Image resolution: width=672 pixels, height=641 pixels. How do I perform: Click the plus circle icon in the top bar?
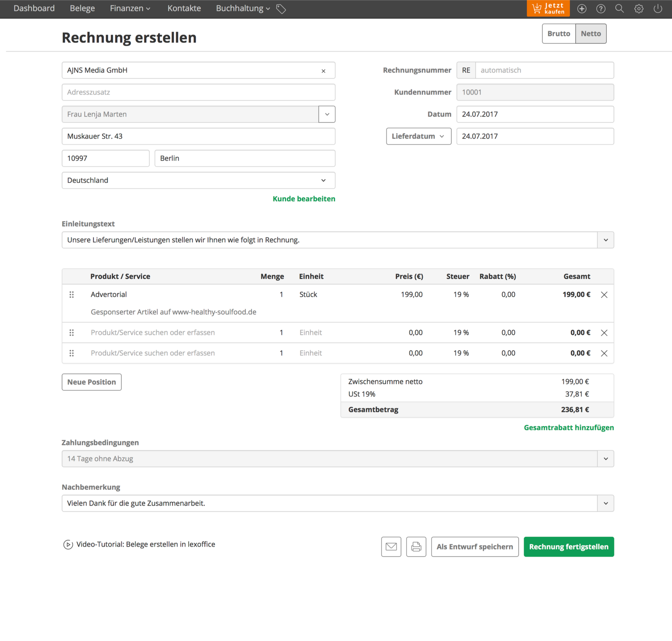pyautogui.click(x=582, y=9)
